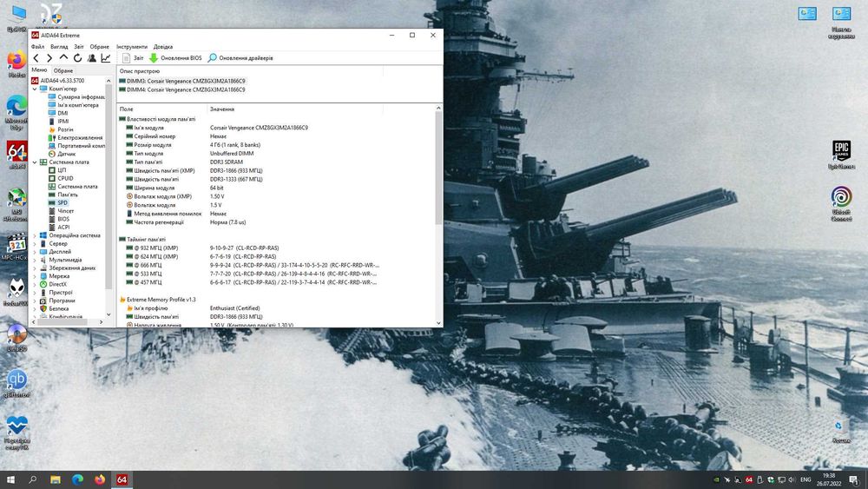Open File Explorer from the taskbar
Image resolution: width=868 pixels, height=489 pixels.
coord(56,479)
